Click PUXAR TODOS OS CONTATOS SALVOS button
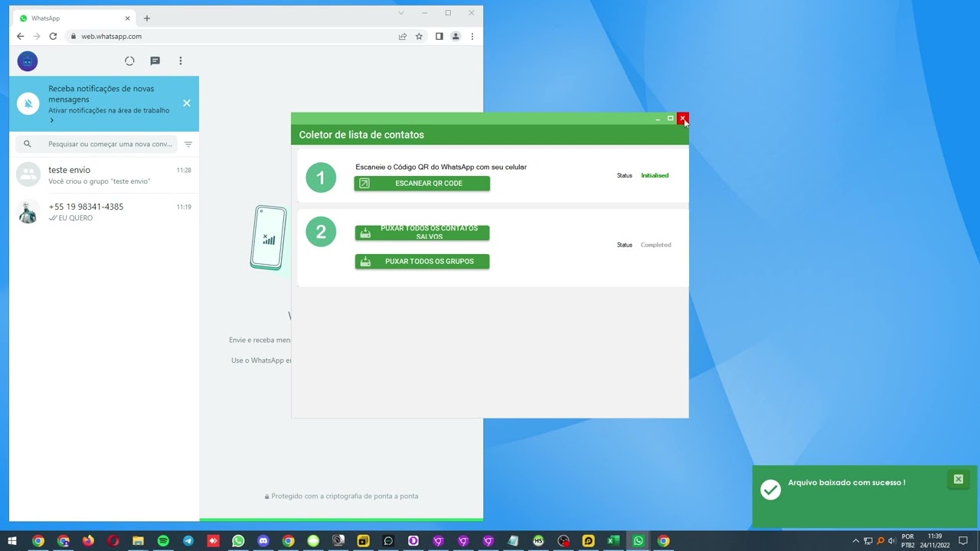The height and width of the screenshot is (551, 980). coord(422,233)
